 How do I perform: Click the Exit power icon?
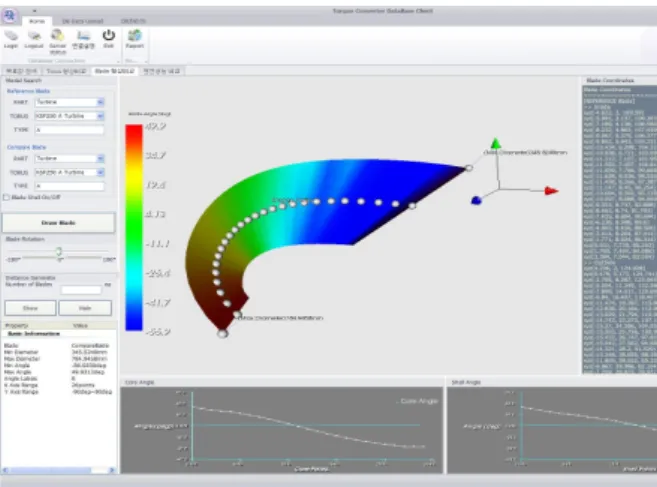coord(109,39)
